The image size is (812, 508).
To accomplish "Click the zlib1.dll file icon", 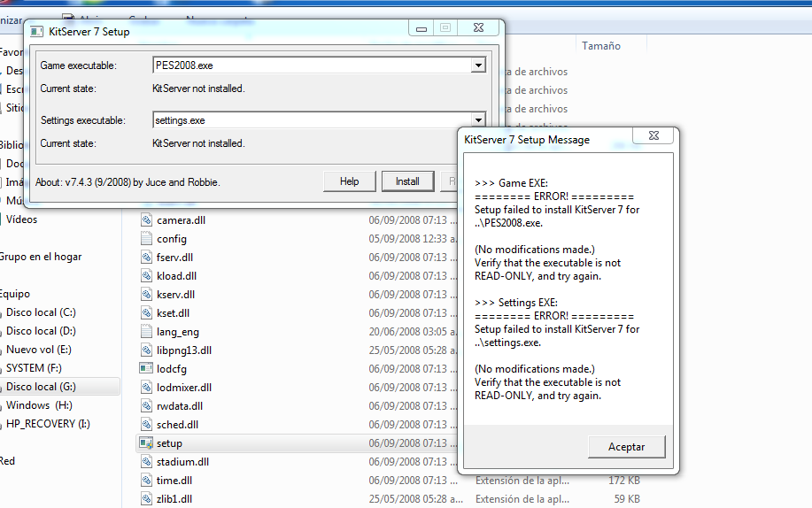I will tap(147, 498).
